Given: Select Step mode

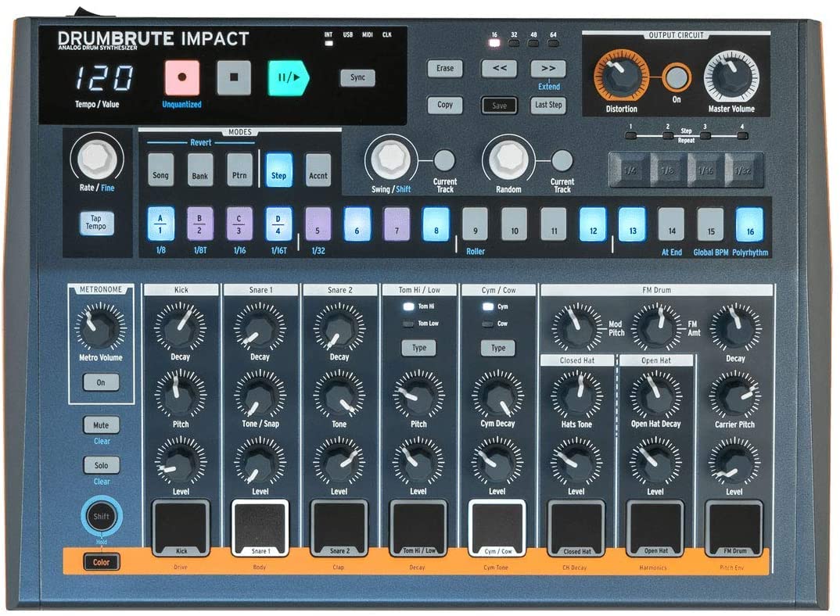Looking at the screenshot, I should point(278,170).
